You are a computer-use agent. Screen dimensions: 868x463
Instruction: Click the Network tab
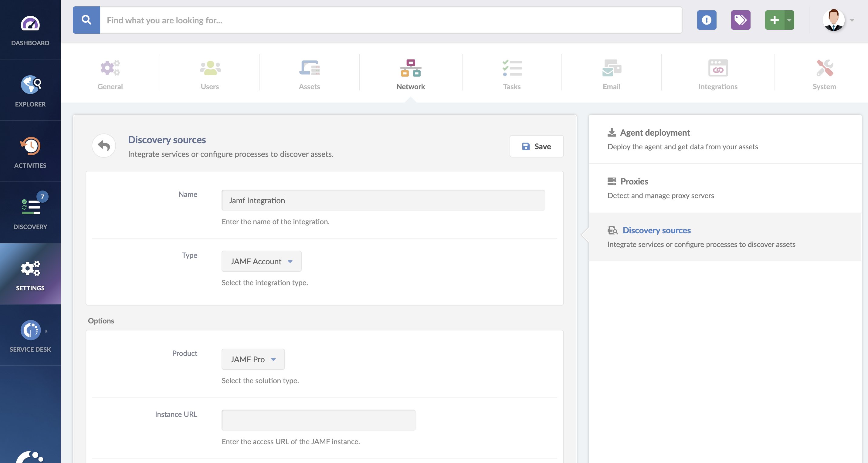click(411, 73)
